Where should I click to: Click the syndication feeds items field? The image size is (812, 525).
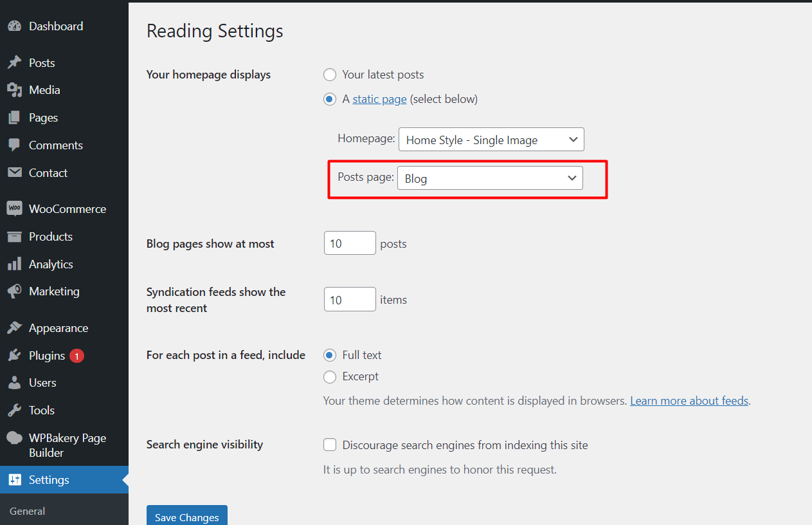pyautogui.click(x=350, y=299)
